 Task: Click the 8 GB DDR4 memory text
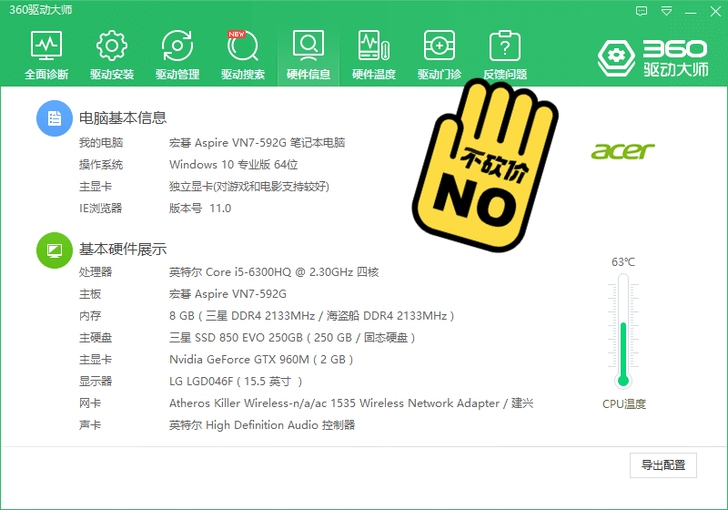click(312, 316)
